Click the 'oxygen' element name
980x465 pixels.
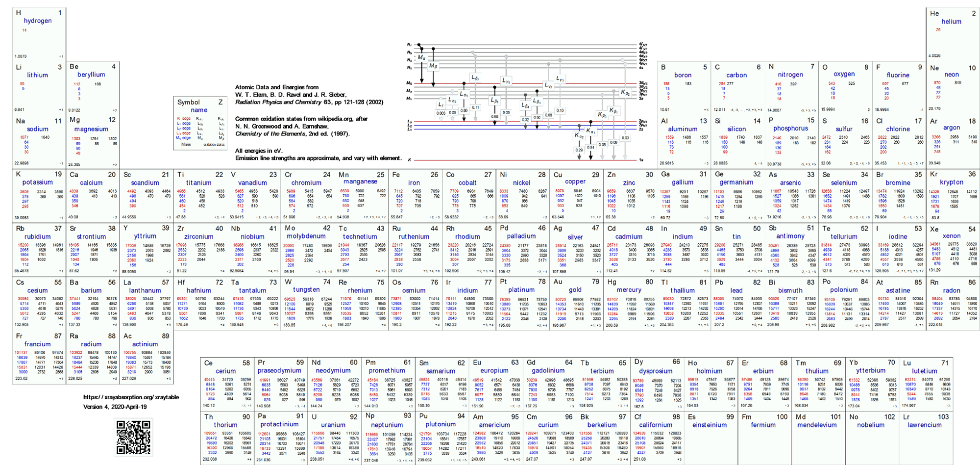844,74
